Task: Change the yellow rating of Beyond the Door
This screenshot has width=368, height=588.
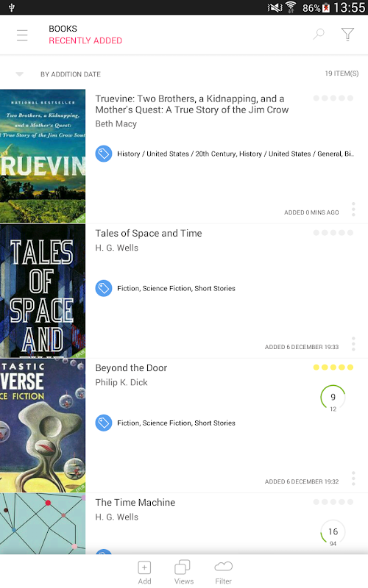Action: tap(333, 367)
